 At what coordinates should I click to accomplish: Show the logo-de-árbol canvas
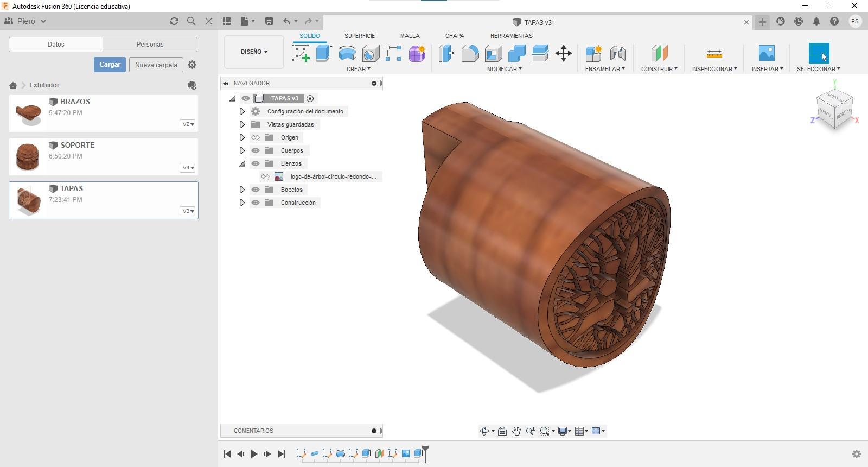click(x=265, y=176)
